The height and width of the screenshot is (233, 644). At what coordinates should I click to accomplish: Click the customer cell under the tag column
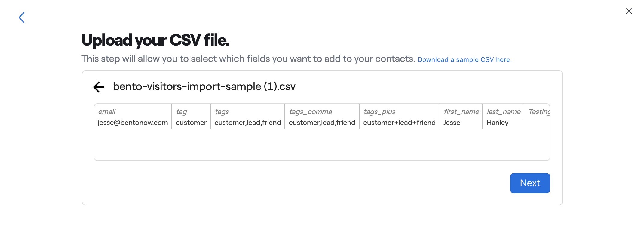(x=191, y=123)
